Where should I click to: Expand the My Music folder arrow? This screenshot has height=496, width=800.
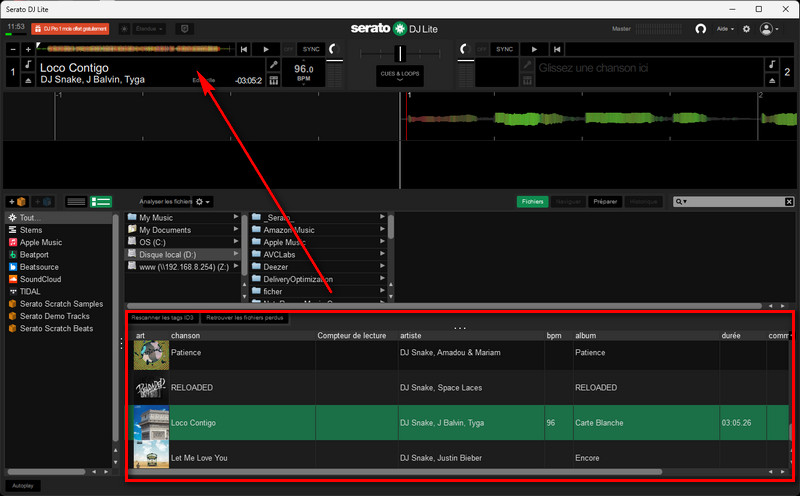coord(235,217)
